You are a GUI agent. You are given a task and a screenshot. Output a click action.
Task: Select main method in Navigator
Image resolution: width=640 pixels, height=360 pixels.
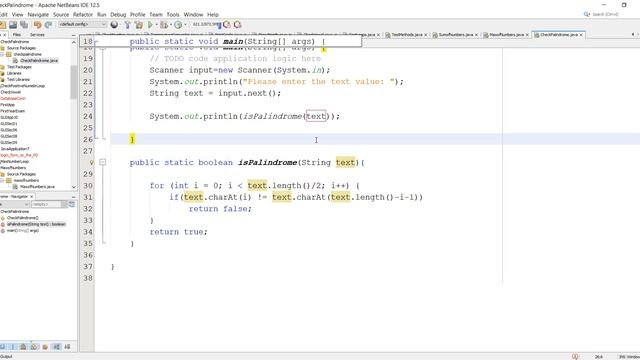click(22, 231)
